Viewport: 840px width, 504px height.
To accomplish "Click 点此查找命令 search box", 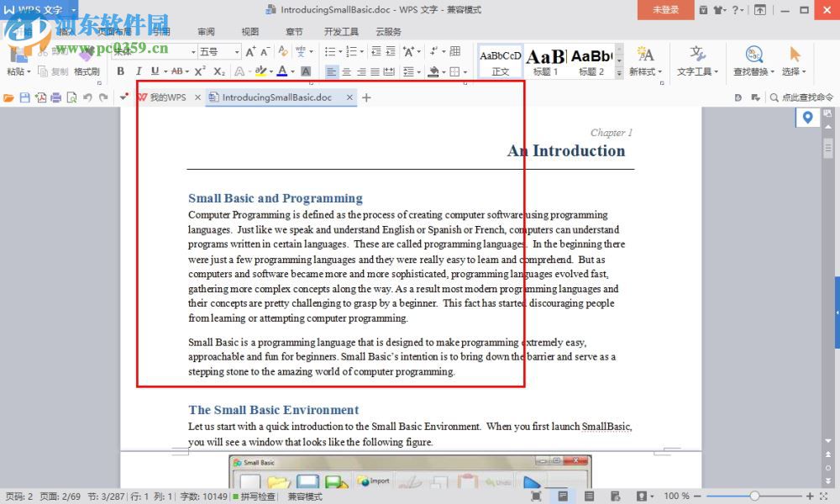I will pyautogui.click(x=802, y=97).
